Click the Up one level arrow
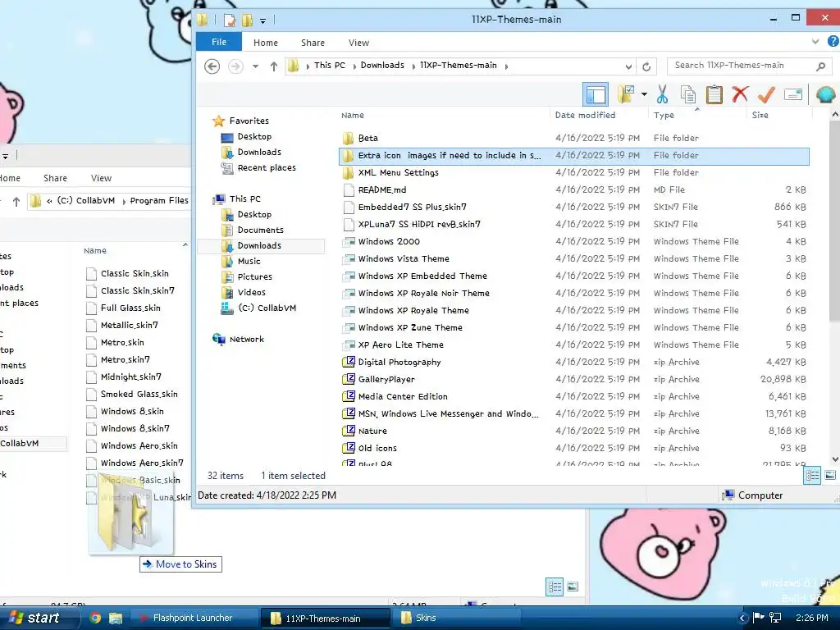The height and width of the screenshot is (630, 840). [274, 66]
